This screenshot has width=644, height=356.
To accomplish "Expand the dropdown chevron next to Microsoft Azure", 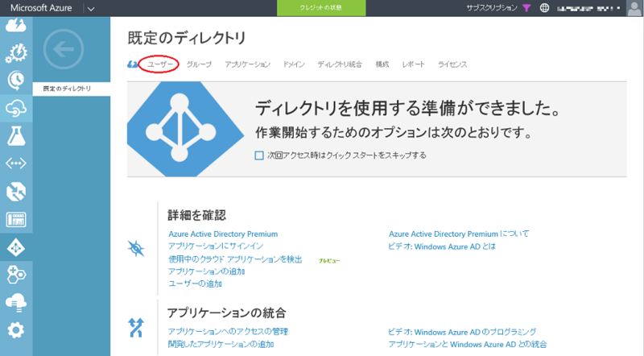I will (x=91, y=9).
